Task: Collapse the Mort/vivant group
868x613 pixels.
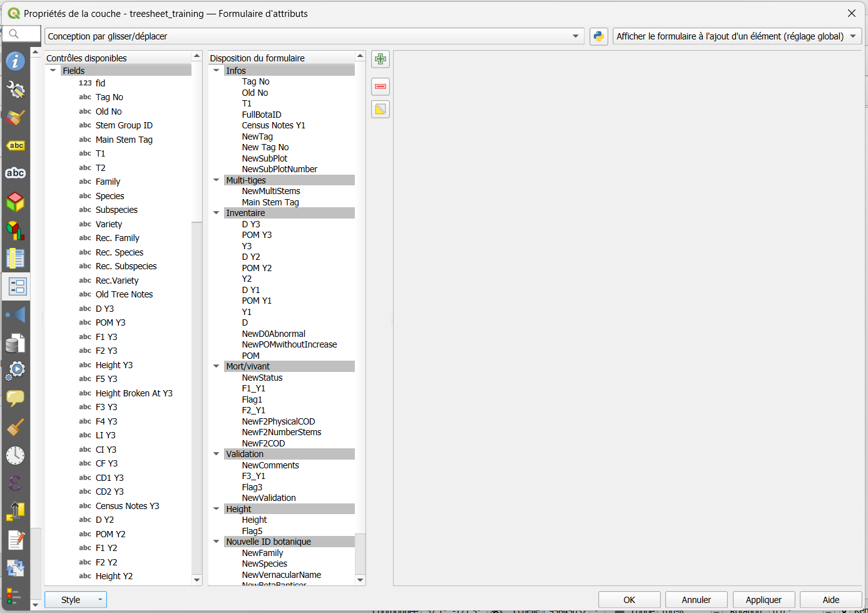Action: 217,366
